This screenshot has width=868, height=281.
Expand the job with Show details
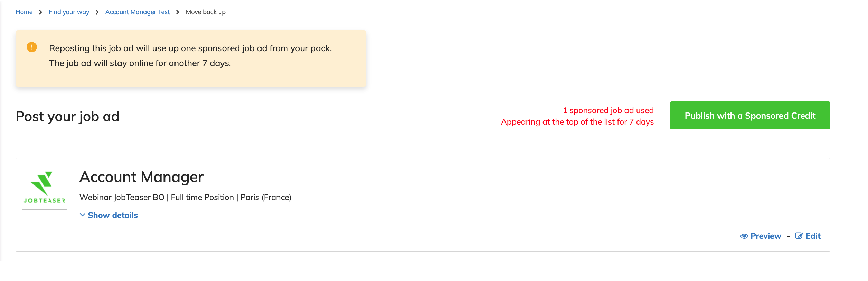113,215
